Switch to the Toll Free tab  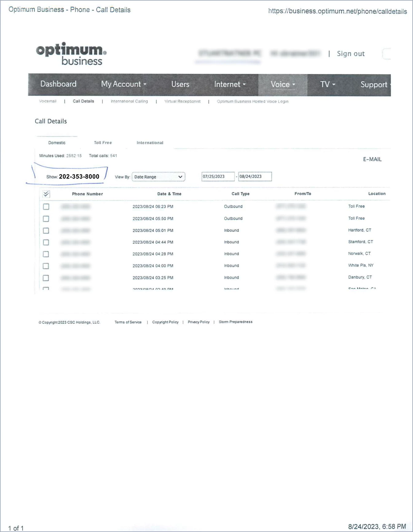[x=103, y=143]
